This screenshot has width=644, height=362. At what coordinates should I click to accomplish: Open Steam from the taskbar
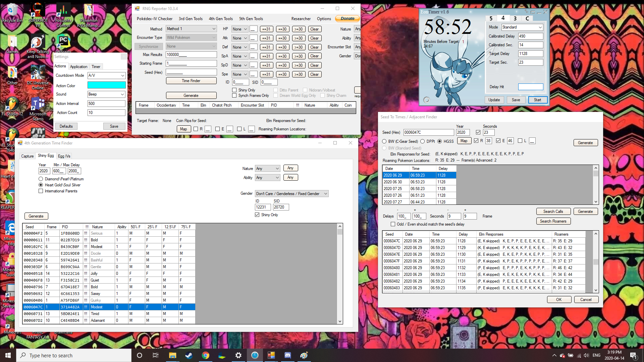(x=189, y=355)
